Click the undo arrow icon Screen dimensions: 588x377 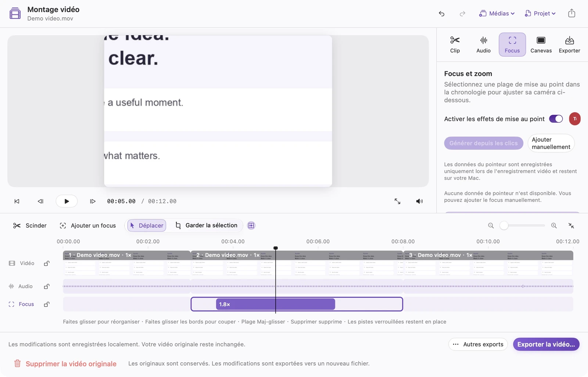[x=442, y=14]
